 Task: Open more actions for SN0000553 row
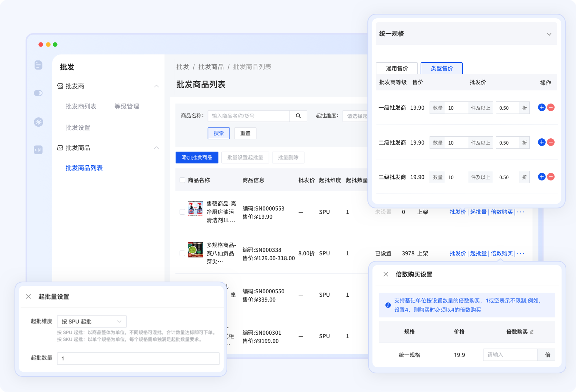click(520, 212)
